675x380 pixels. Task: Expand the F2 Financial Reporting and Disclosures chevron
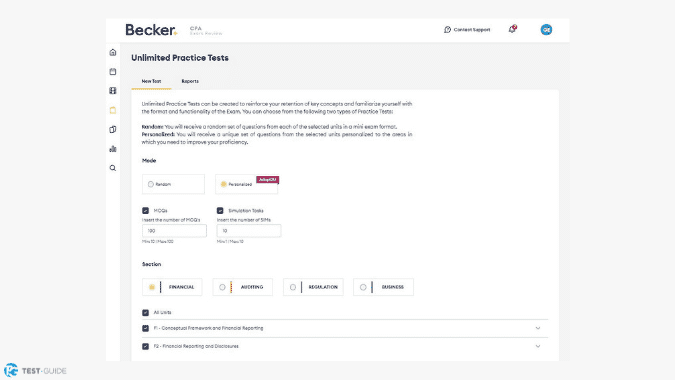point(538,346)
